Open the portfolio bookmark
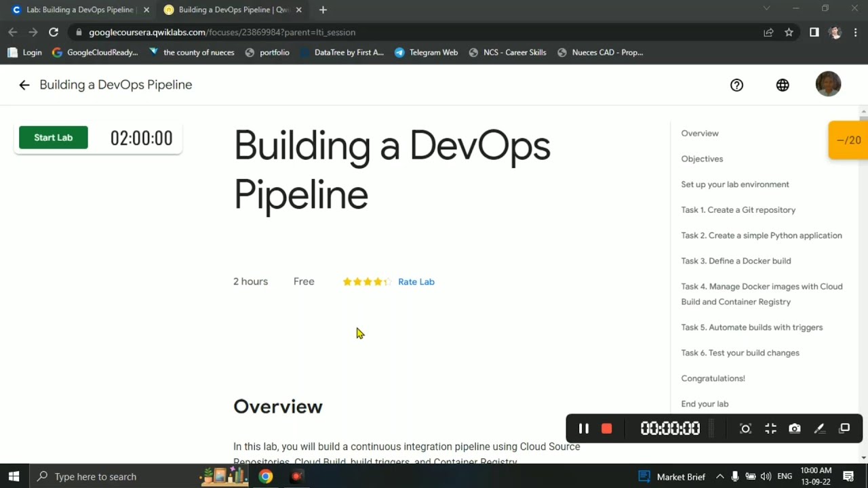The height and width of the screenshot is (488, 868). click(x=267, y=52)
